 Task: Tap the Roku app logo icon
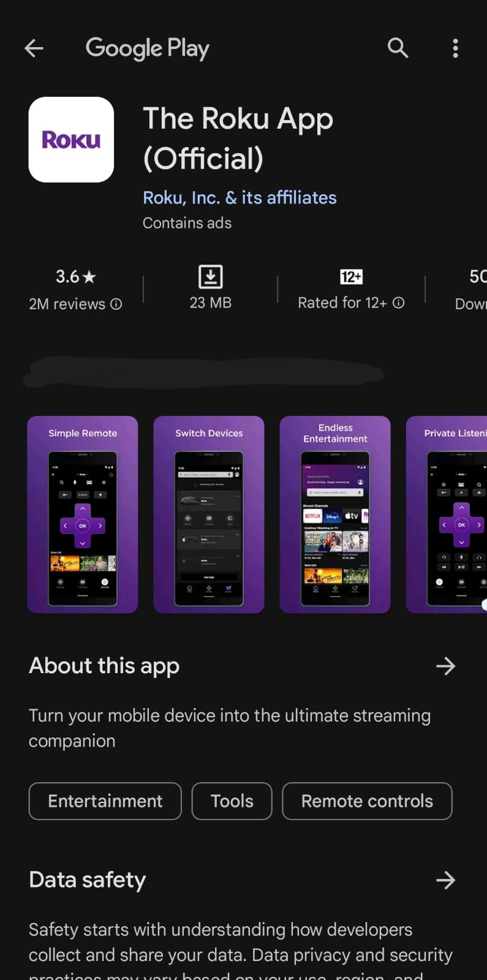point(71,140)
